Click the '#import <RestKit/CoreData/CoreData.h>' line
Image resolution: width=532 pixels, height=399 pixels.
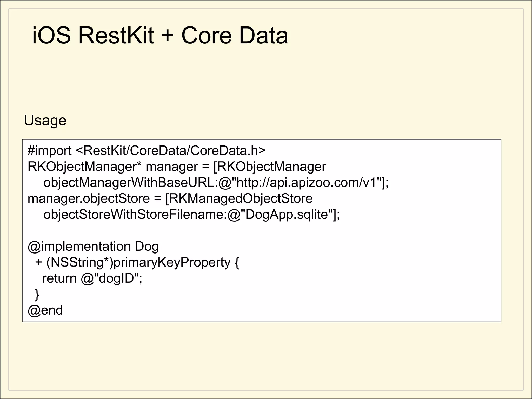click(x=147, y=151)
